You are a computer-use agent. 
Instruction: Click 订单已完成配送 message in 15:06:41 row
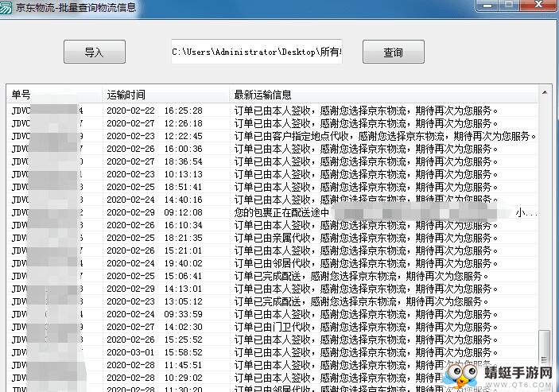click(267, 276)
